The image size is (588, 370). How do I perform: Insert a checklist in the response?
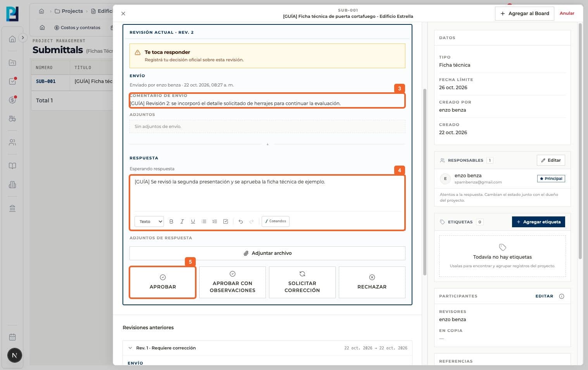pyautogui.click(x=226, y=221)
